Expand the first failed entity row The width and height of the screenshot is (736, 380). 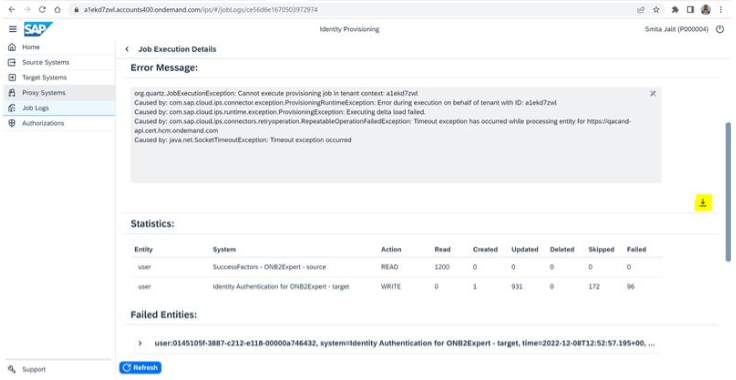click(x=140, y=343)
